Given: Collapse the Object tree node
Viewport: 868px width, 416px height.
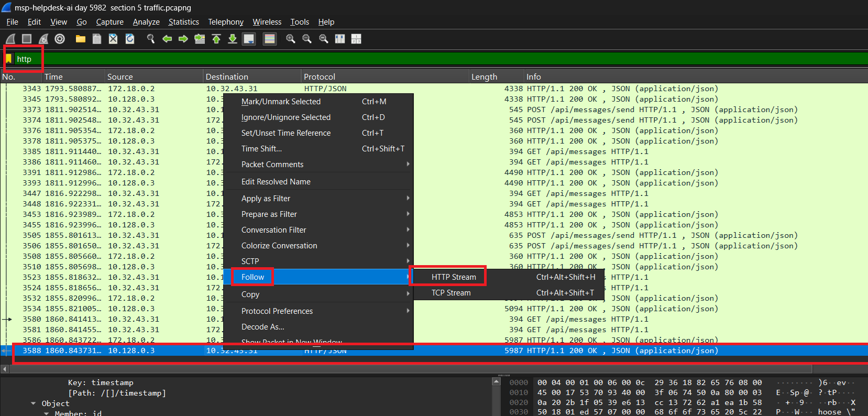Looking at the screenshot, I should point(34,403).
